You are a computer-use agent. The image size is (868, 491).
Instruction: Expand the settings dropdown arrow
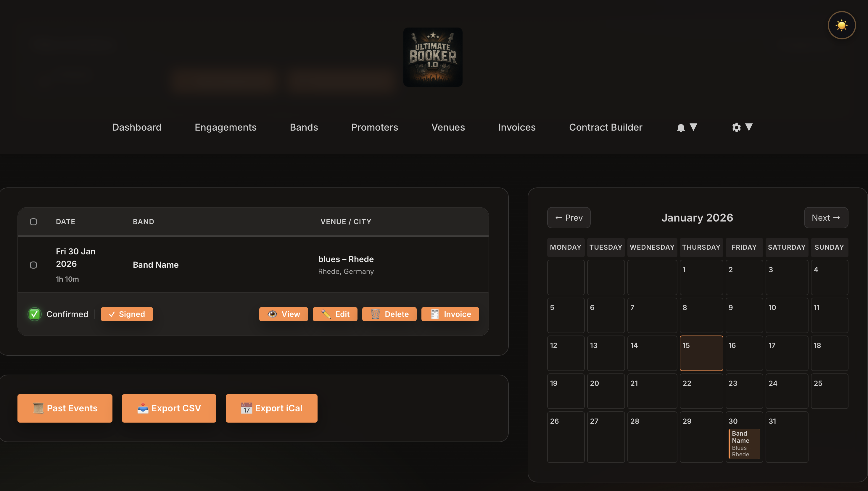point(749,127)
